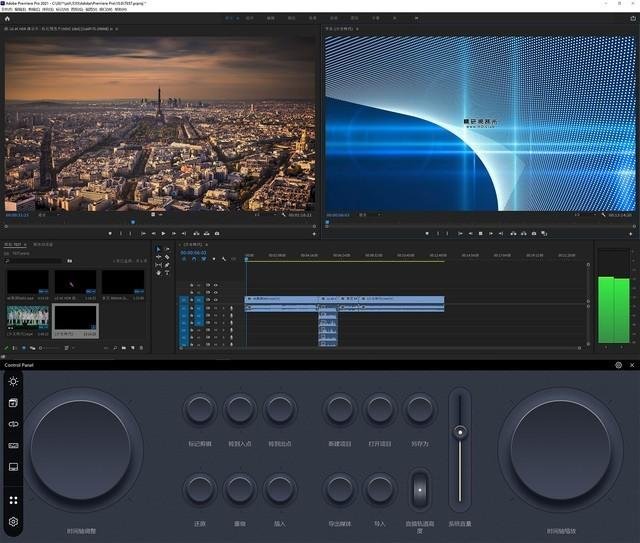The height and width of the screenshot is (543, 640).
Task: Select the Selection arrow tool in the timeline toolbox
Action: click(158, 249)
